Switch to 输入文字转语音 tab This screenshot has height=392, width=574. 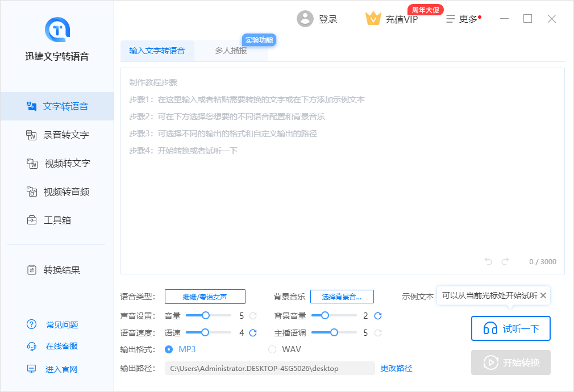[157, 51]
